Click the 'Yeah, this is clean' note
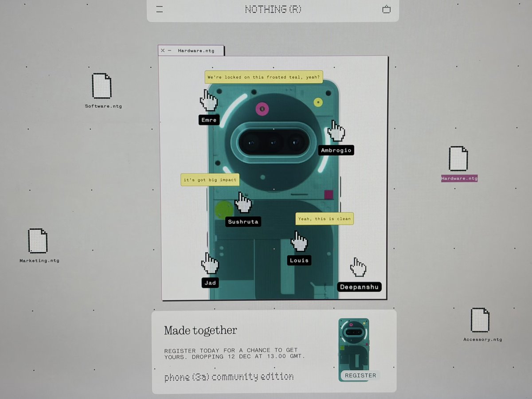The image size is (532, 399). (325, 219)
